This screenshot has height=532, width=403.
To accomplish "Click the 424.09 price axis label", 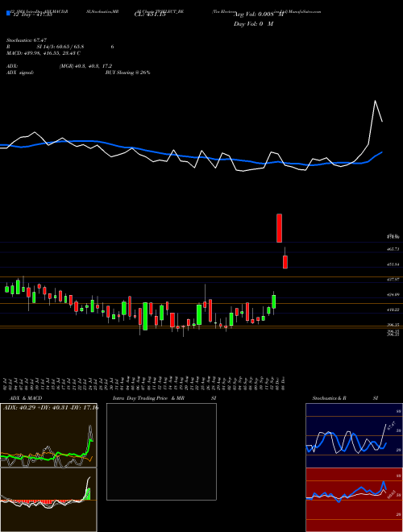I will 393,294.
